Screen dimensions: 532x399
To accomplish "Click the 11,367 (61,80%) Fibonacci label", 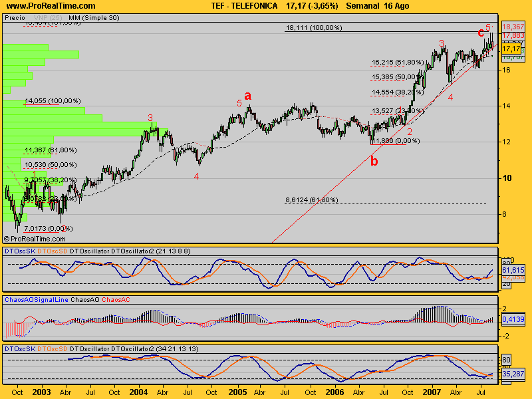I will pos(51,150).
